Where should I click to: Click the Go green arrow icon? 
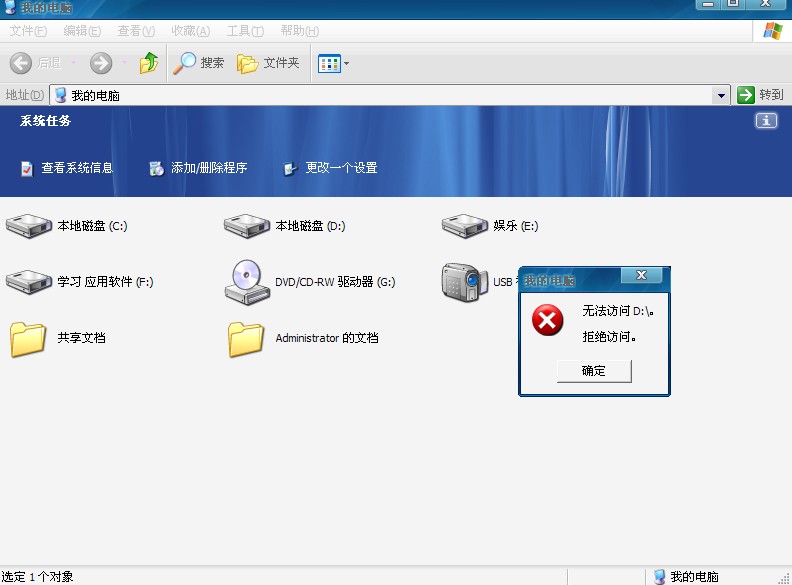pyautogui.click(x=746, y=94)
